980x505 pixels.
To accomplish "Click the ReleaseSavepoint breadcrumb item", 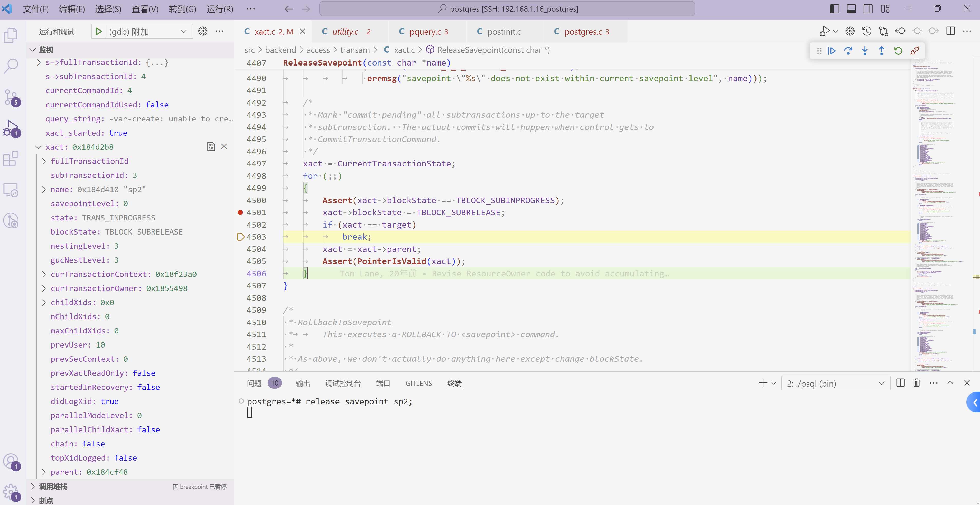I will coord(488,50).
